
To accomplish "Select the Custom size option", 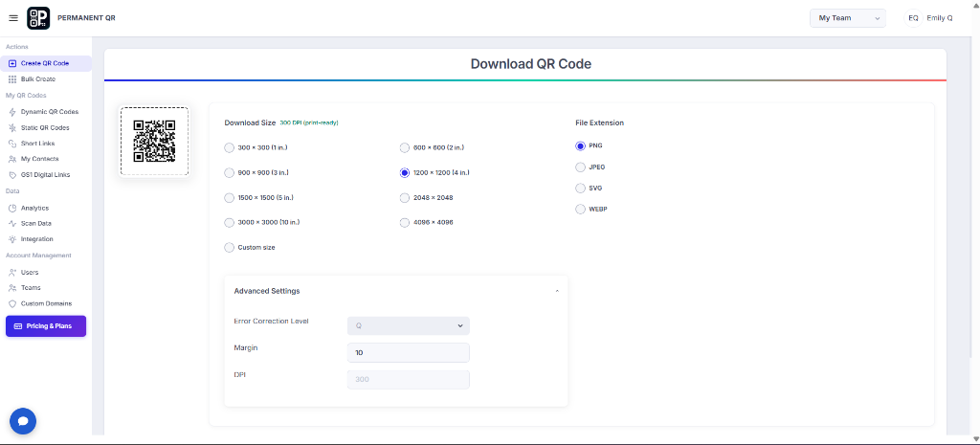I will tap(230, 248).
